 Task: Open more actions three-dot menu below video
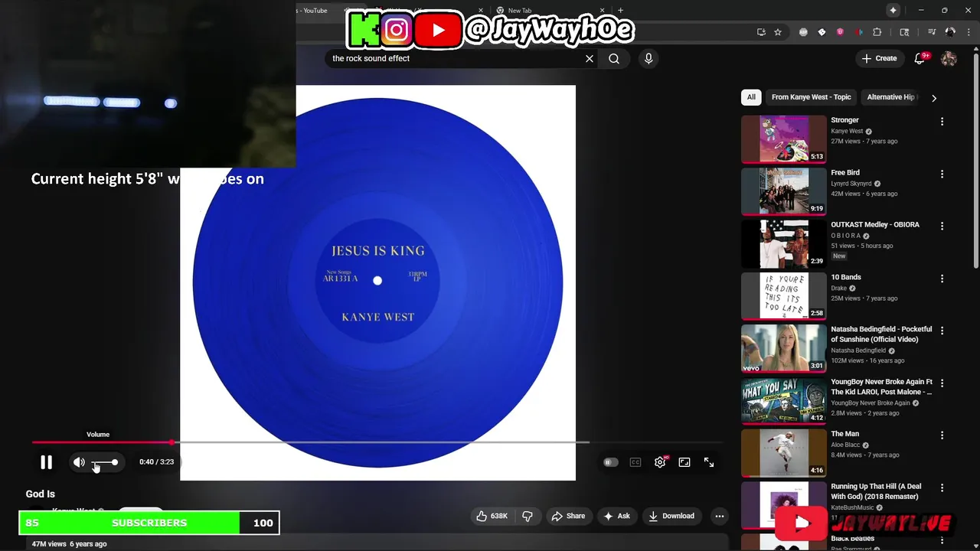[x=719, y=516]
